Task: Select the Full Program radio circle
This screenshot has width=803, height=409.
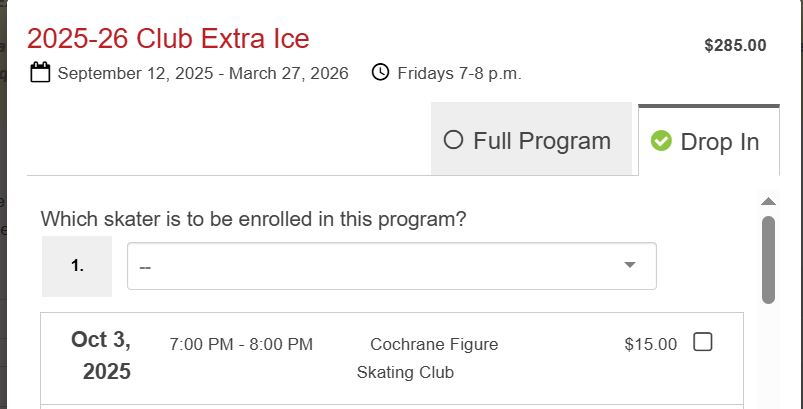Action: click(x=453, y=141)
